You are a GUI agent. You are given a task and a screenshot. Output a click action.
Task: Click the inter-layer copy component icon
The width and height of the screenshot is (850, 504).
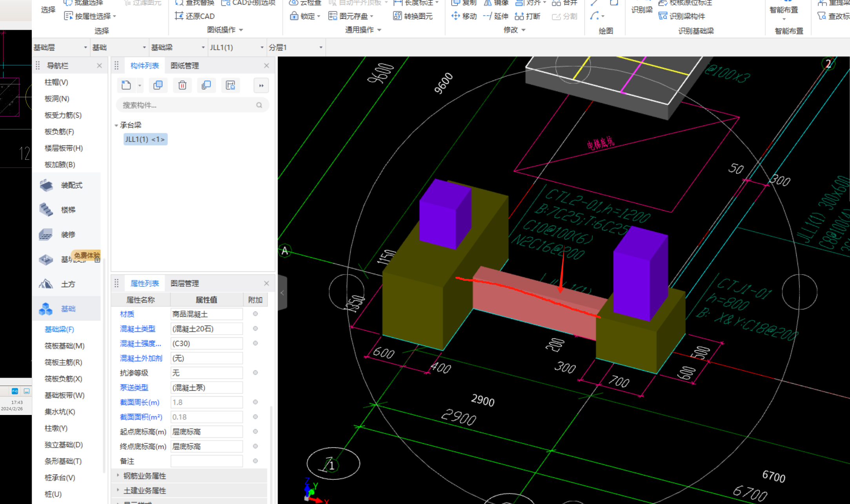point(206,85)
